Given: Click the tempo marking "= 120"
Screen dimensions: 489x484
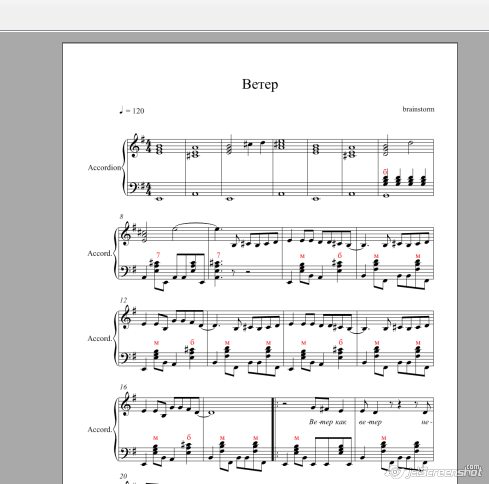Looking at the screenshot, I should [132, 111].
